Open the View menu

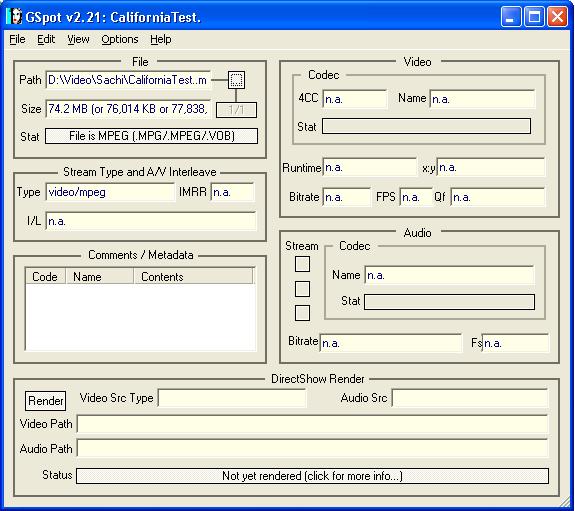point(78,39)
